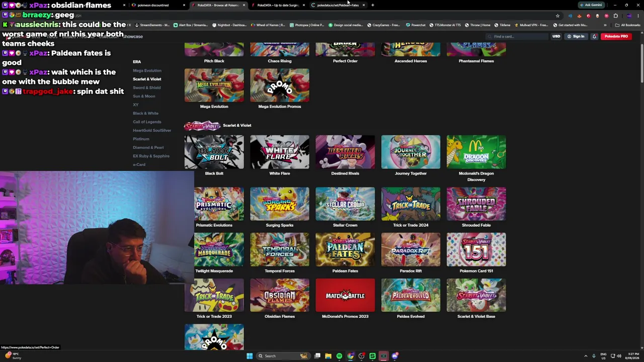Screen dimensions: 644x362
Task: Select Scarlet & Violet in era list
Action: pyautogui.click(x=147, y=79)
